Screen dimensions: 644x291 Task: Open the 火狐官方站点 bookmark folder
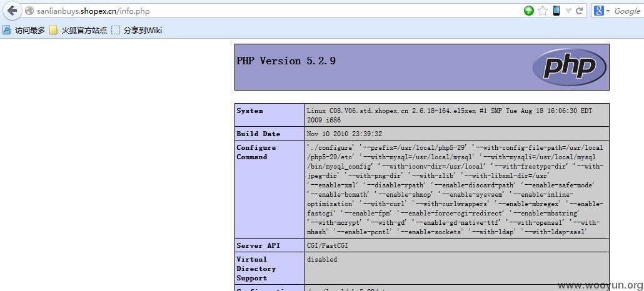[x=78, y=31]
